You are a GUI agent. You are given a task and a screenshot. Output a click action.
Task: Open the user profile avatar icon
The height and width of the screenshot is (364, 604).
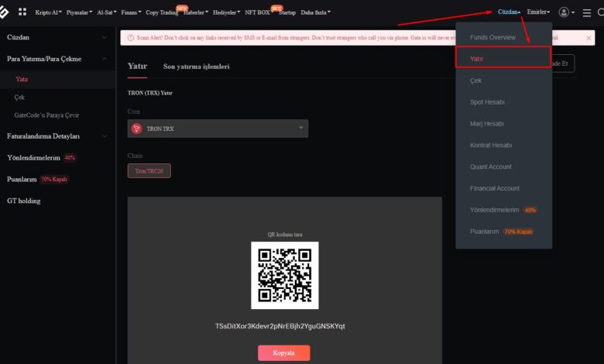(564, 12)
